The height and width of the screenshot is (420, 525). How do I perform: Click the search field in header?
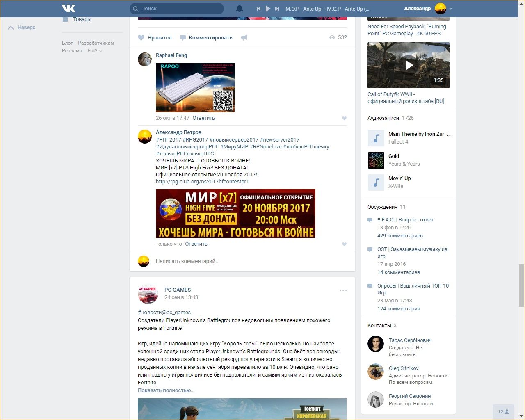click(177, 9)
